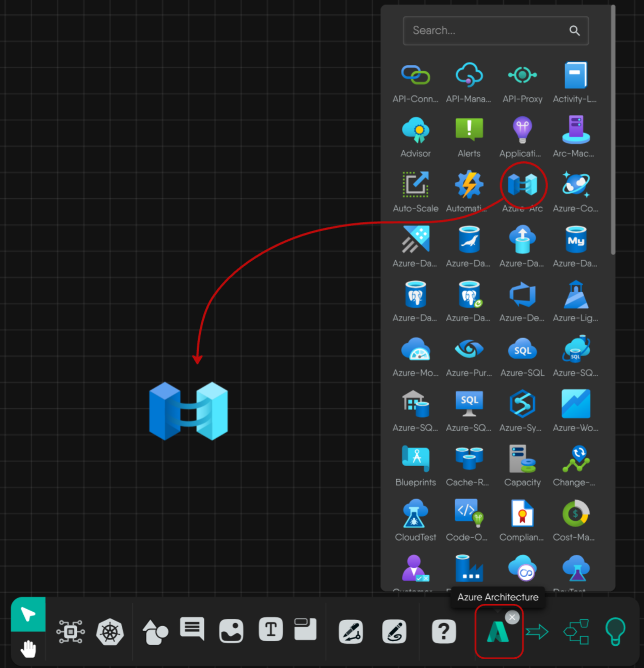
Task: Choose the Cache-Redis icon
Action: coord(469,458)
